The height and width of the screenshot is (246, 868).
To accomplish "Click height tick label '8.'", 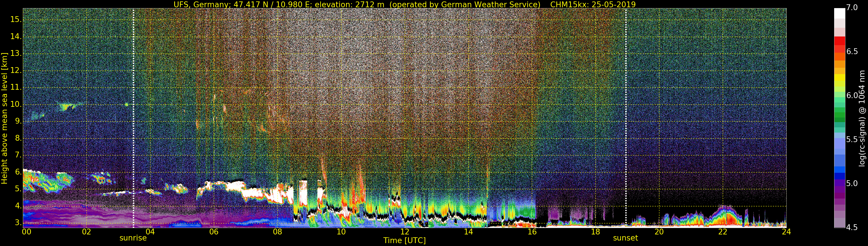I will coord(18,138).
